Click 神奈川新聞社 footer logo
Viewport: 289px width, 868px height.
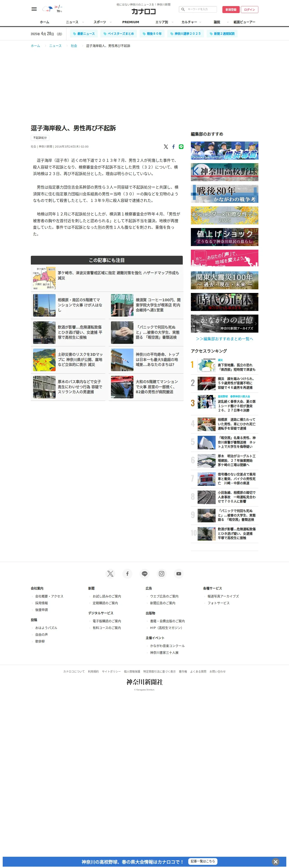[x=144, y=682]
